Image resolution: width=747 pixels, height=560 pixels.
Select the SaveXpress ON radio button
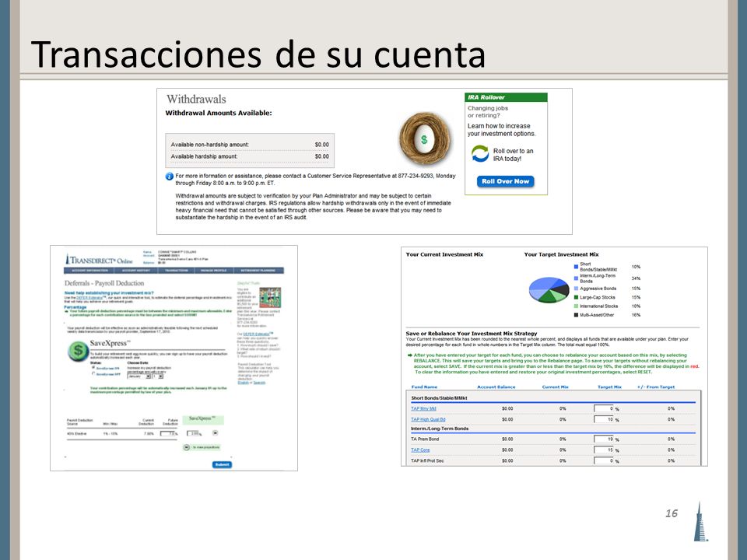[93, 368]
